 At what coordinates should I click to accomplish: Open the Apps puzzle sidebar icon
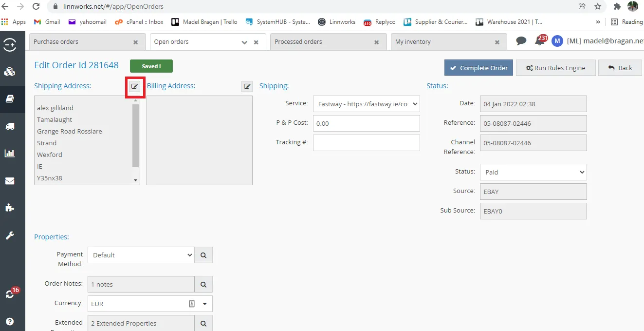tap(10, 208)
